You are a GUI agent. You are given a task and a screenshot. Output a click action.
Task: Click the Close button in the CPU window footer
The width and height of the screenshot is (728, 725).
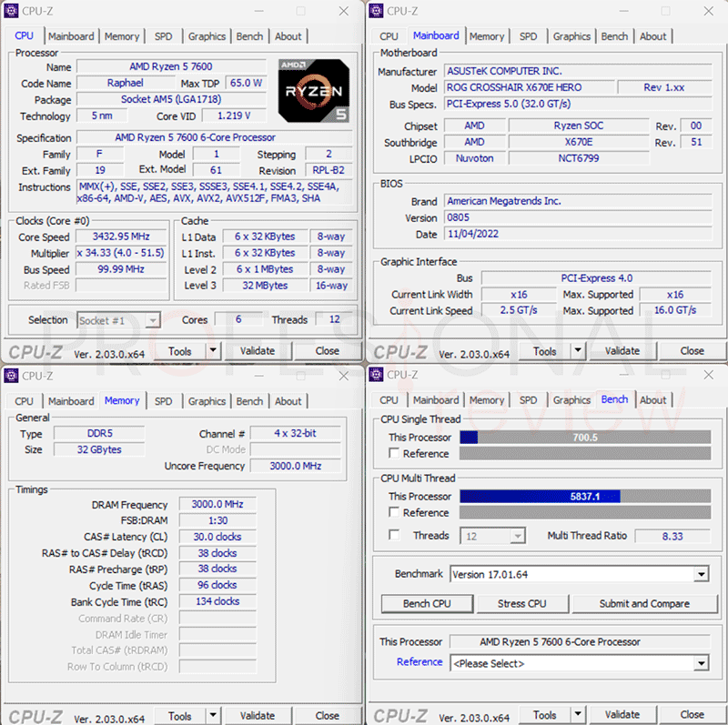(x=328, y=351)
